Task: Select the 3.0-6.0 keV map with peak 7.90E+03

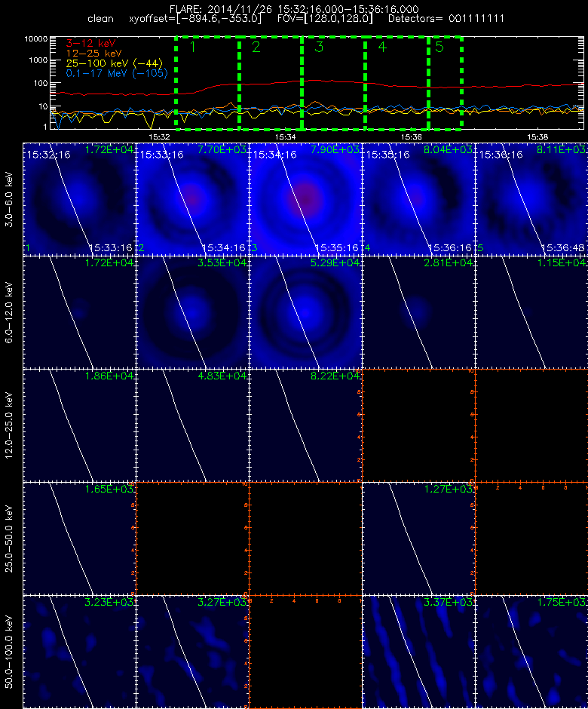Action: pos(305,199)
